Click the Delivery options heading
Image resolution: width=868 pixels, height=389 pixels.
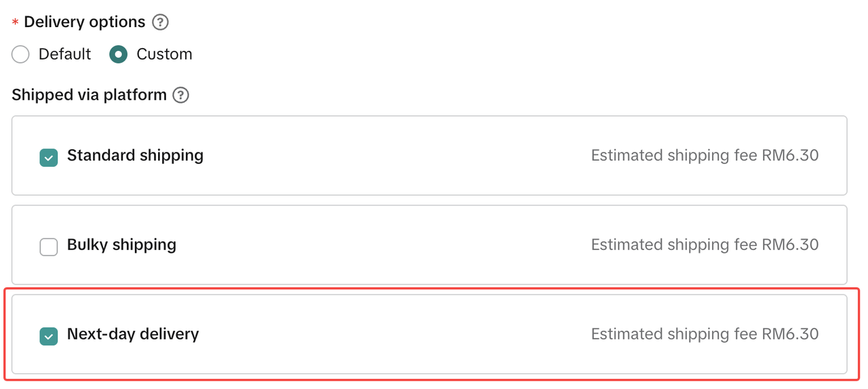(84, 22)
